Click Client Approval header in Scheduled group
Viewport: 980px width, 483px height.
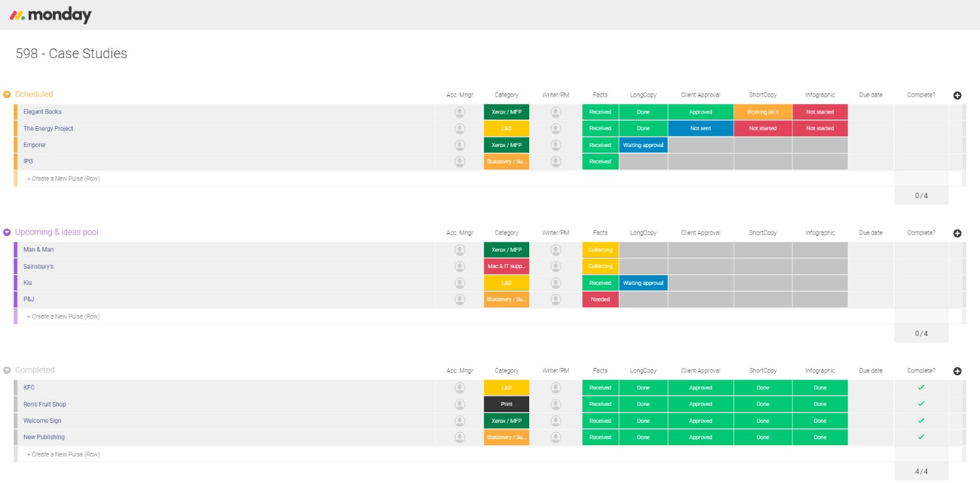point(700,95)
